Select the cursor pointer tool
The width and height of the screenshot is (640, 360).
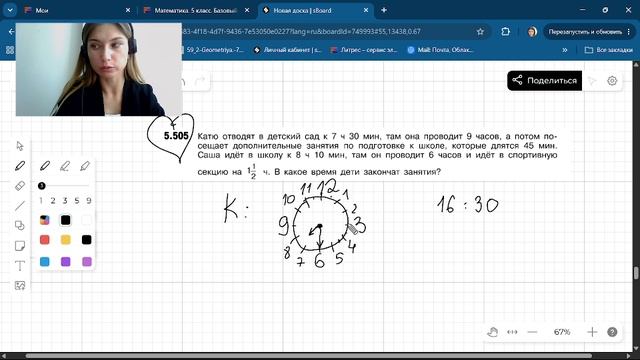click(x=20, y=146)
